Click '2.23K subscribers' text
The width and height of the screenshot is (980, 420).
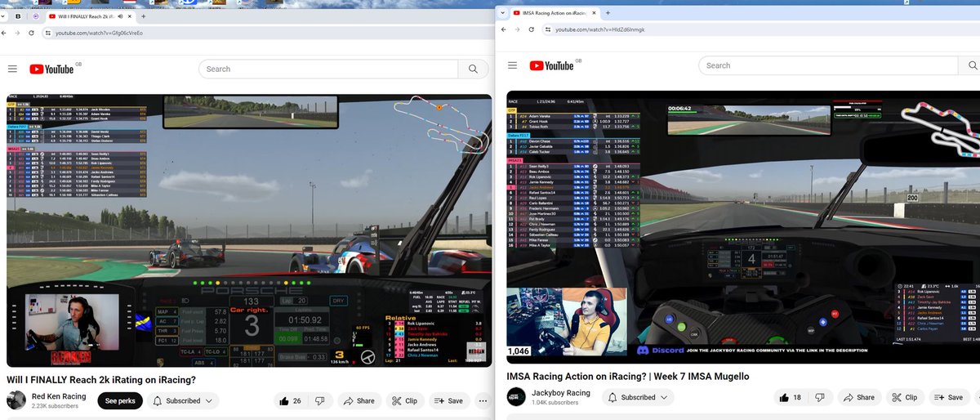click(x=56, y=407)
